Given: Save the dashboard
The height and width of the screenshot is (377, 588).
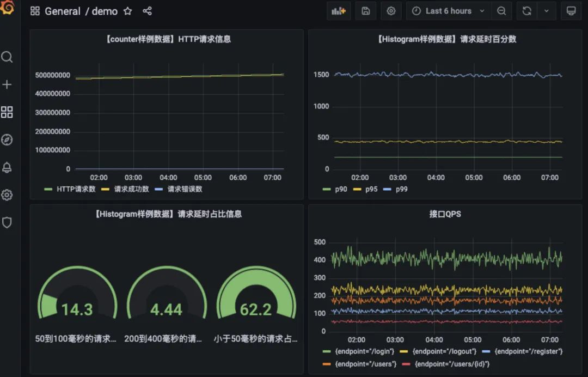Looking at the screenshot, I should tap(366, 11).
